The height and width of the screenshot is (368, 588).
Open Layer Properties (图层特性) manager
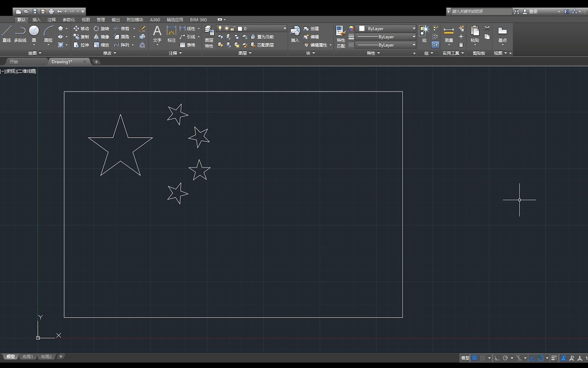[x=209, y=37]
